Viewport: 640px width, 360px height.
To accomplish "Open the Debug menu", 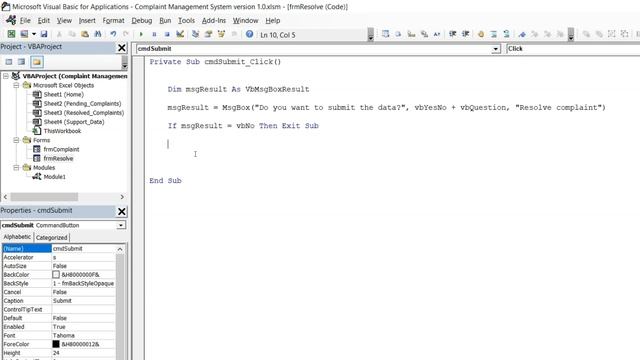I will tap(142, 20).
